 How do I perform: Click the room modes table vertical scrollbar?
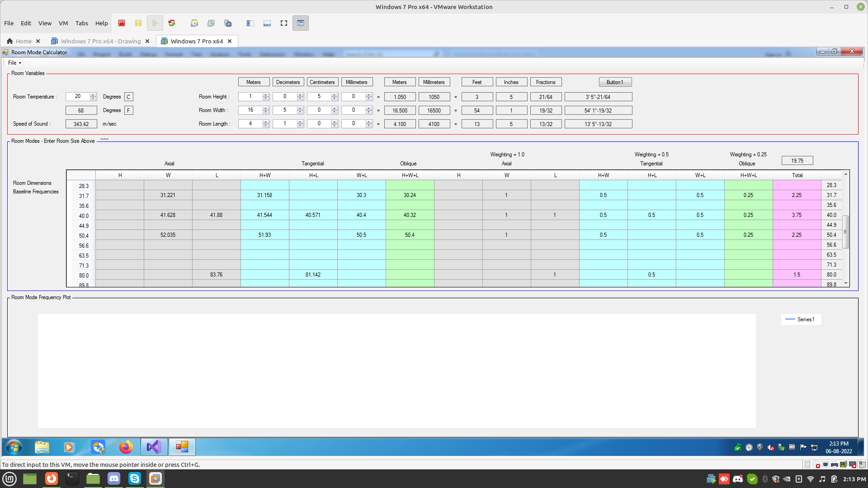(846, 232)
